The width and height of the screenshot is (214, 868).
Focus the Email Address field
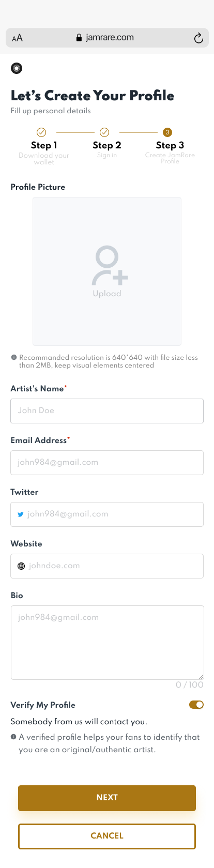[107, 463]
